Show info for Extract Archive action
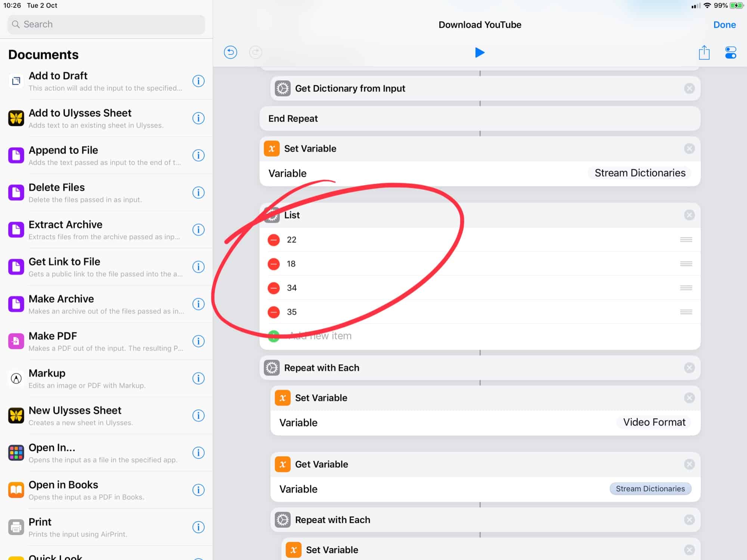This screenshot has width=747, height=560. coord(198,230)
